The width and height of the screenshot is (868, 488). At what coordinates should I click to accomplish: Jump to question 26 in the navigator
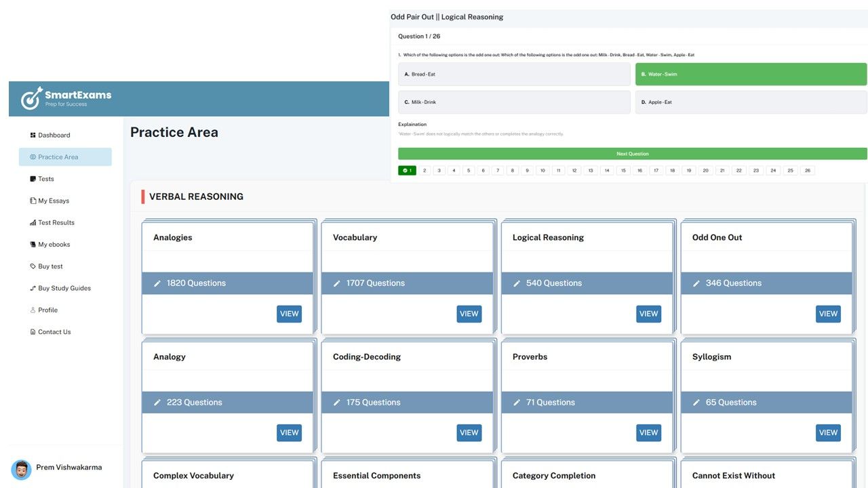(807, 171)
